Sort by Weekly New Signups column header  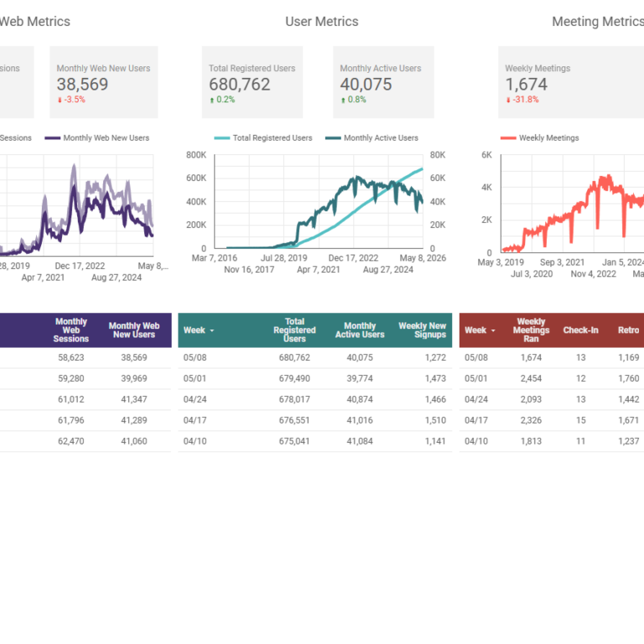point(423,330)
